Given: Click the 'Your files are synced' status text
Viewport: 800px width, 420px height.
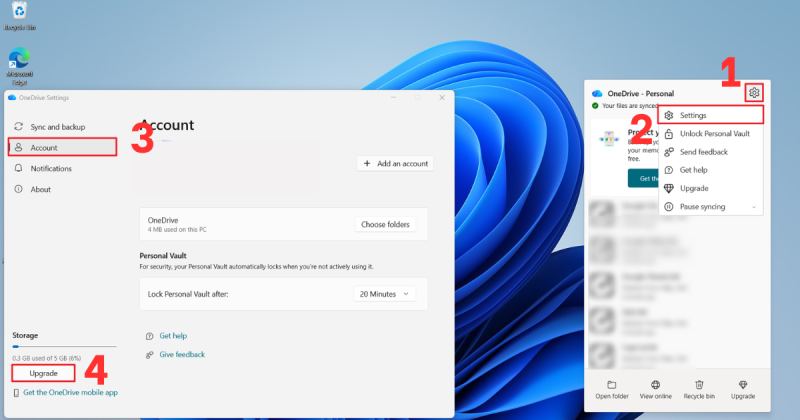Looking at the screenshot, I should [630, 106].
